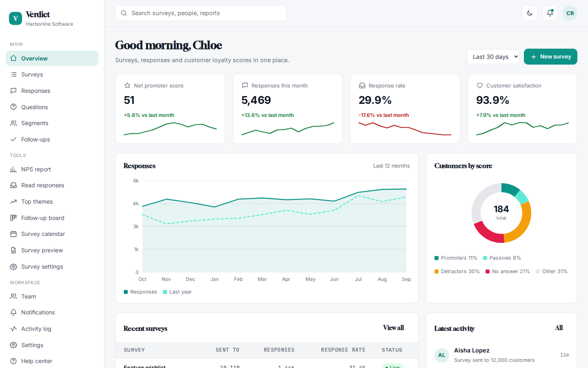Screen dimensions: 588x368
Task: Click the Follow-ups checkmark icon
Action: [x=13, y=139]
